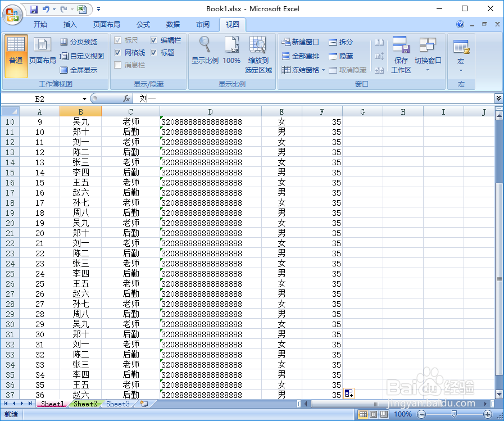The height and width of the screenshot is (421, 504).
Task: Open the Zoom (显示比例) dialog
Action: point(205,50)
